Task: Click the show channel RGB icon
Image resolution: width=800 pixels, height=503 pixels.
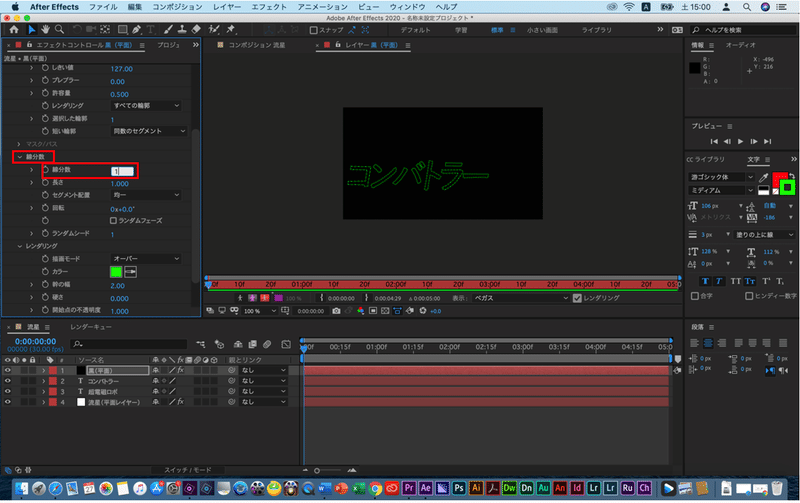Action: [361, 311]
